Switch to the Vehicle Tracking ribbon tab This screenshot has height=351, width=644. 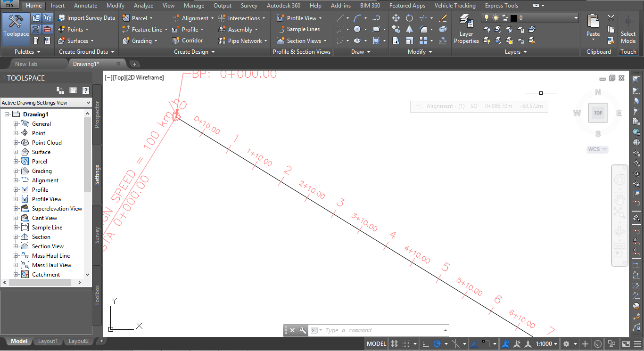tap(455, 6)
